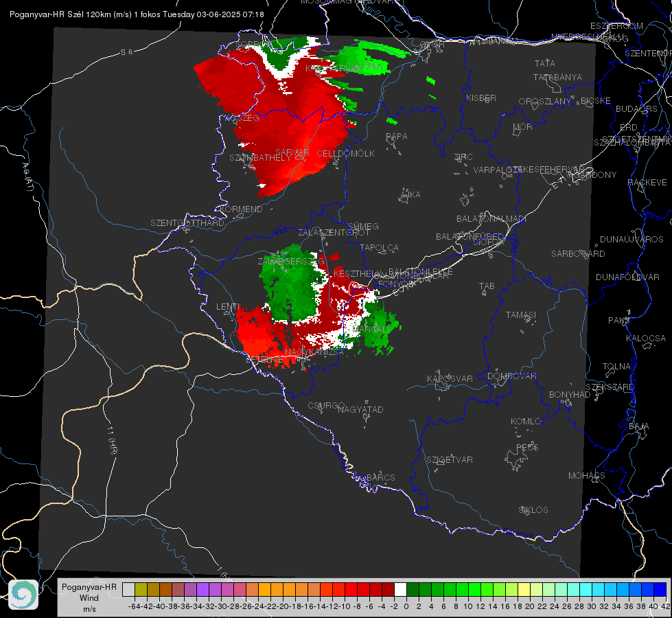Click the RACKEVE label
672x618 pixels.
point(647,183)
